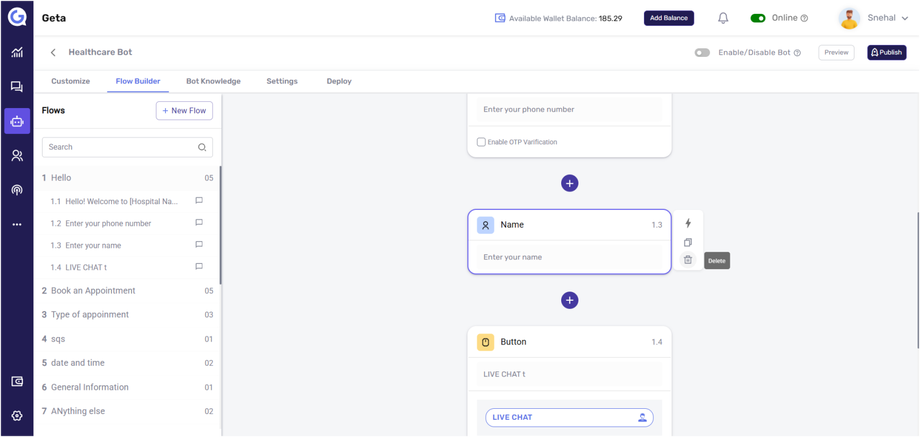The width and height of the screenshot is (920, 437).
Task: Expand the Book an Appointment flow
Action: tap(93, 291)
